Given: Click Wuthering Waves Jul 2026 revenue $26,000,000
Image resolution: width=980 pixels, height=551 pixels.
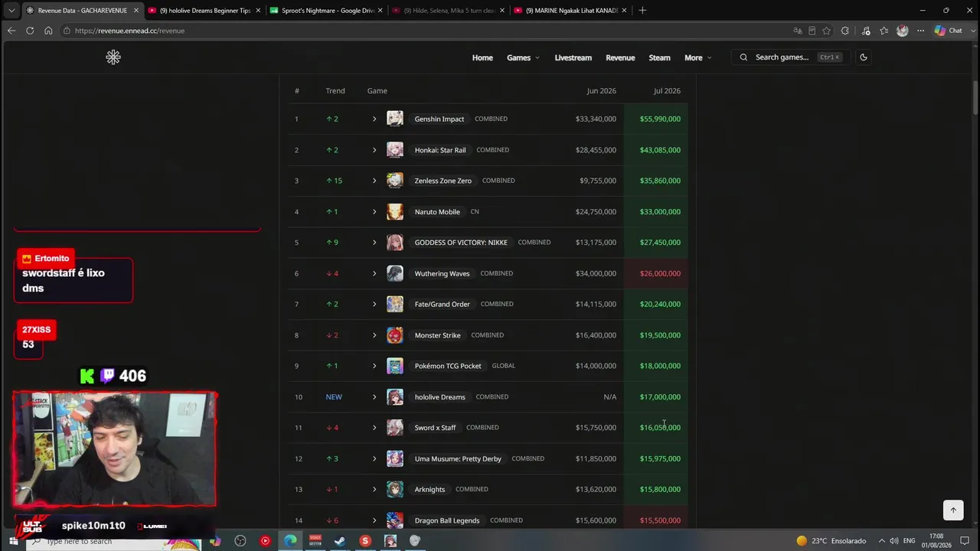Looking at the screenshot, I should pyautogui.click(x=660, y=273).
